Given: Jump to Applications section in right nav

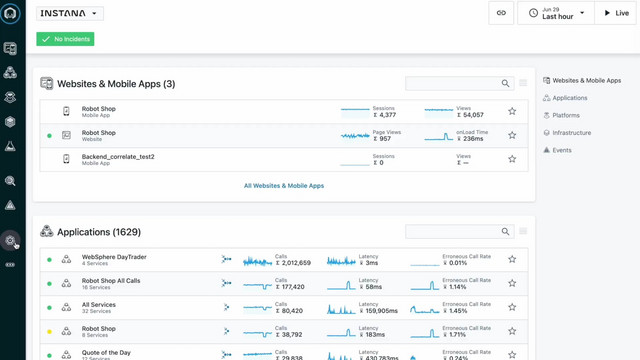Looking at the screenshot, I should (565, 98).
